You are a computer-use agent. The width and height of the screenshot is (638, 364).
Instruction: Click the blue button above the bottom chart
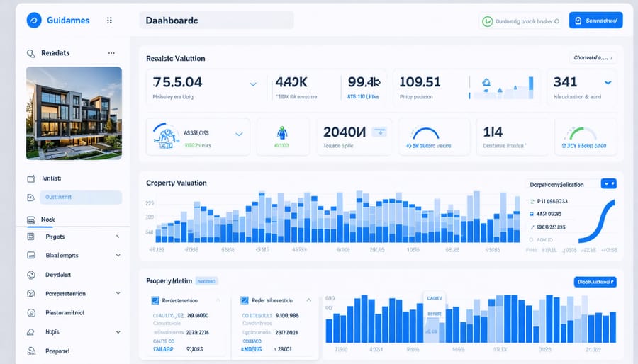[594, 282]
